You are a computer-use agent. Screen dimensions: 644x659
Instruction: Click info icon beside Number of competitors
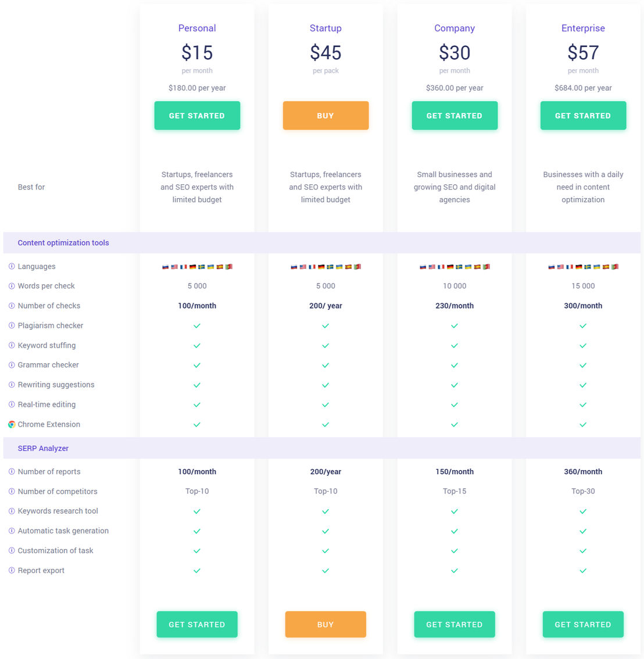(x=12, y=491)
